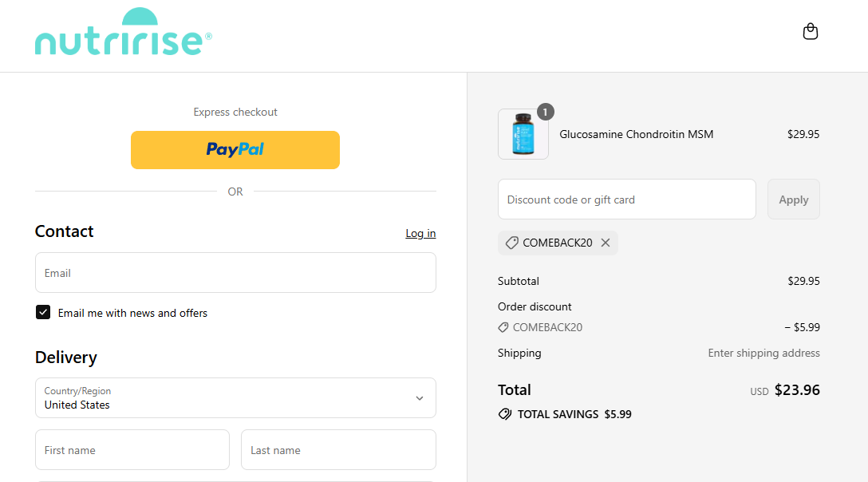
Task: Click the Email me with news label text
Action: [132, 313]
